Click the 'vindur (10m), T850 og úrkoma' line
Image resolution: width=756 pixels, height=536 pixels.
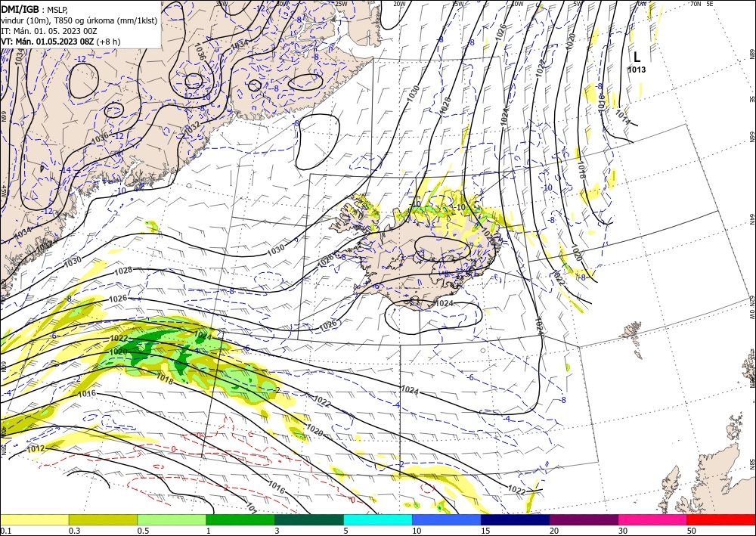tap(79, 20)
